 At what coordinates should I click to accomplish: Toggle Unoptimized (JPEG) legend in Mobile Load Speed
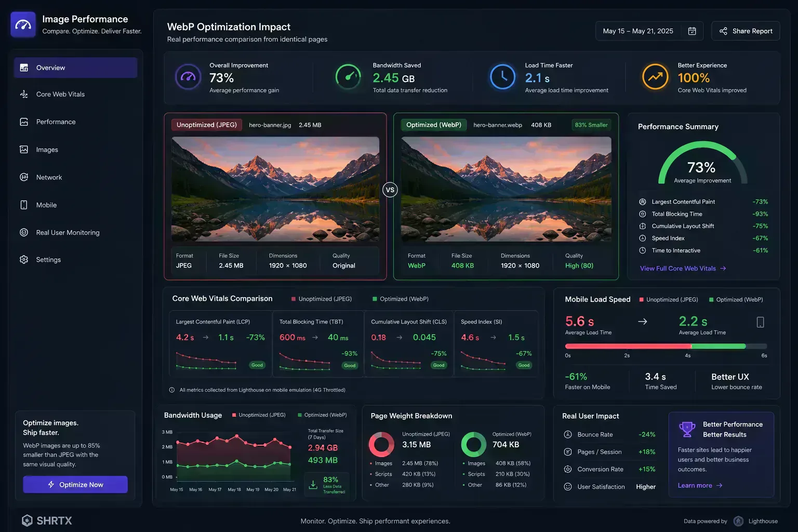tap(669, 300)
